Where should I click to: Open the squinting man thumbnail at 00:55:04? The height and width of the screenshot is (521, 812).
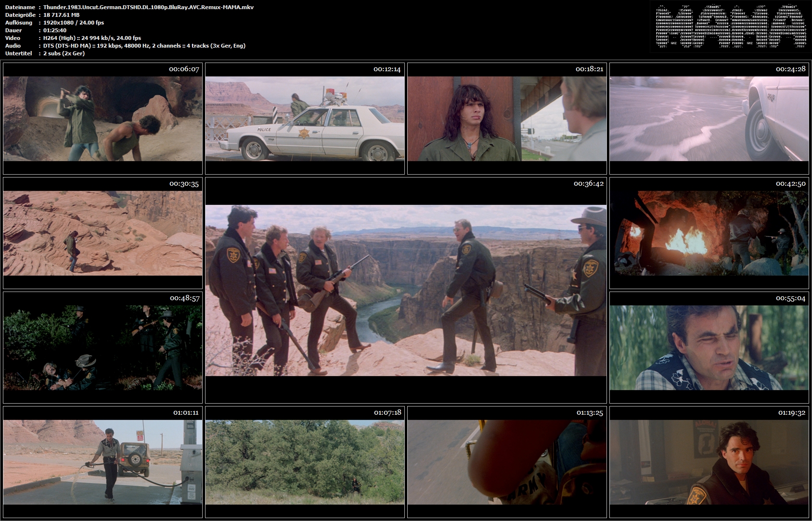(x=709, y=347)
